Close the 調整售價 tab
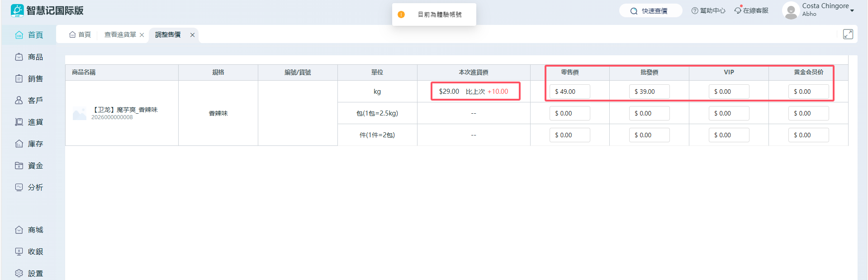Image resolution: width=868 pixels, height=280 pixels. (x=192, y=35)
